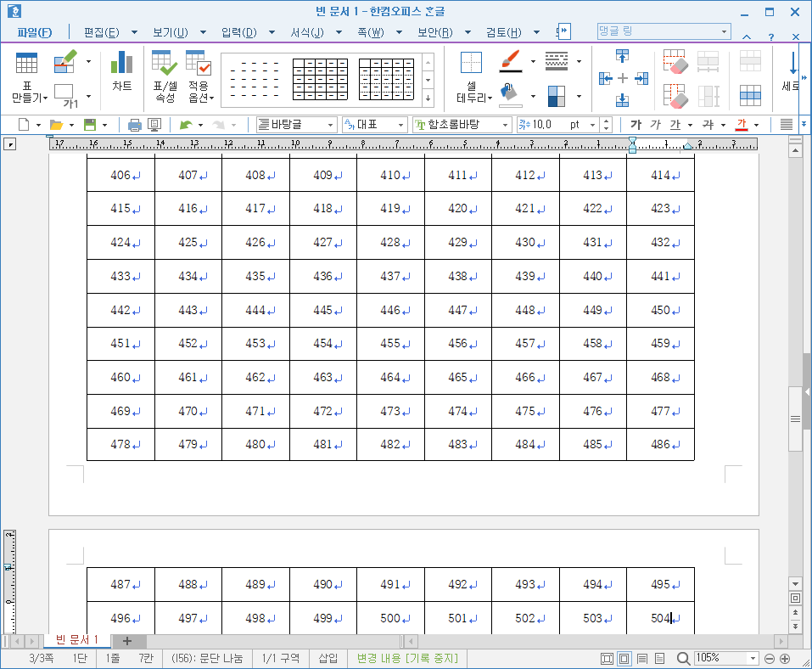Apply the cell fill paint bucket
Screen dimensions: 812x669
(511, 95)
